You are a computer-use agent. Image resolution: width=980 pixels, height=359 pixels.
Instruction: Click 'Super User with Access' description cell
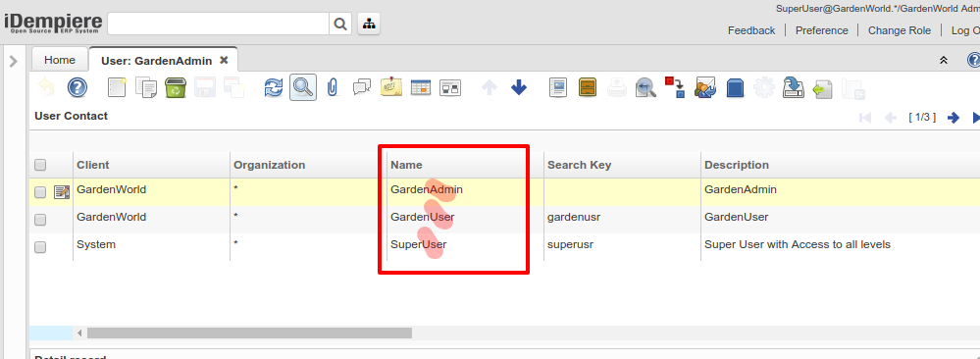click(797, 244)
